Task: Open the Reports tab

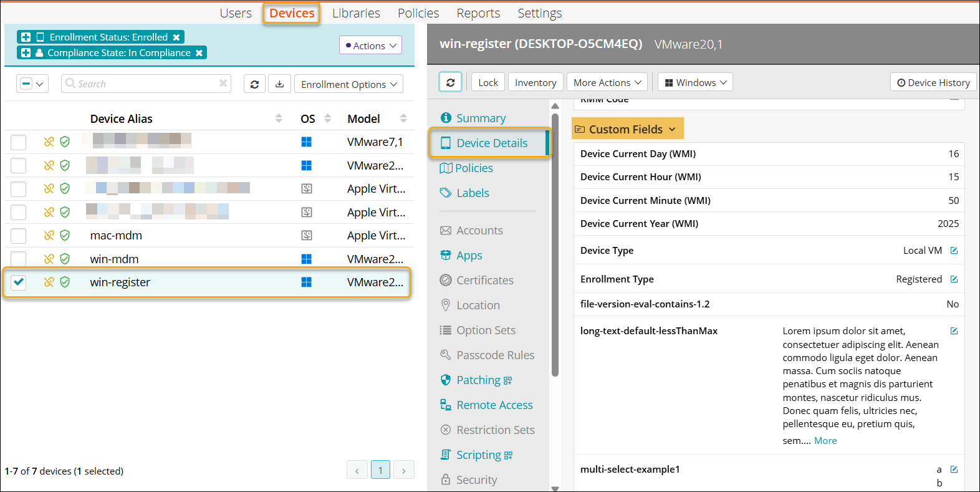Action: 478,13
